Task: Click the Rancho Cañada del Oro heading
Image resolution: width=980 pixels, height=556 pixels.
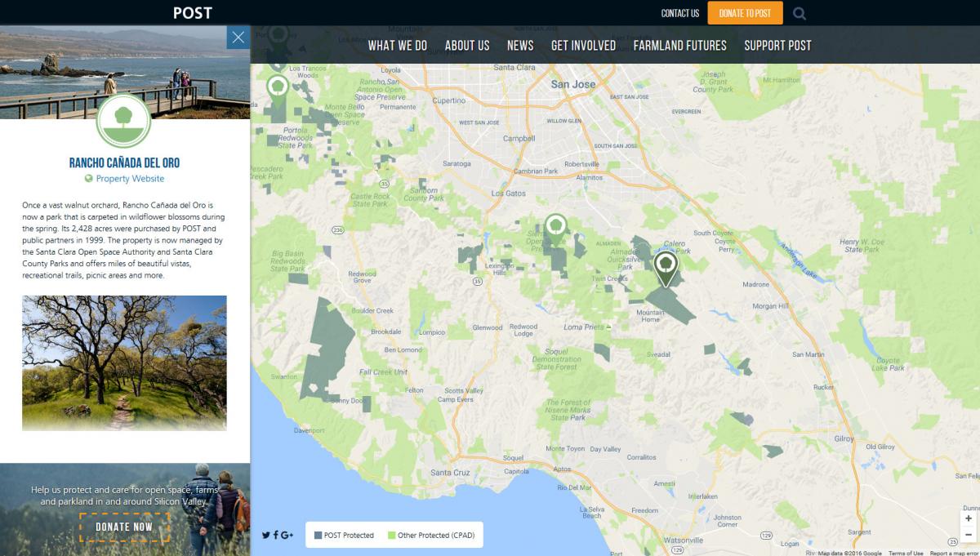Action: click(x=124, y=163)
